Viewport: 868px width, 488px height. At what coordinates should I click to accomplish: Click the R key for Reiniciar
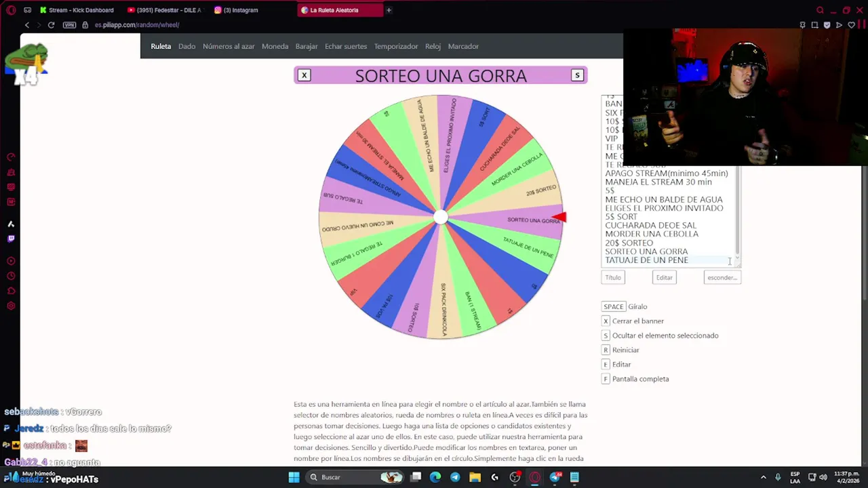[606, 350]
